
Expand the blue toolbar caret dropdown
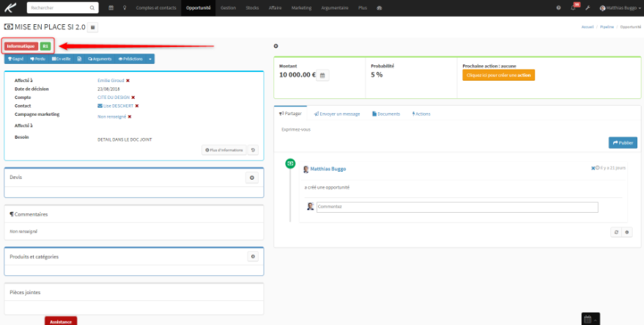[150, 59]
